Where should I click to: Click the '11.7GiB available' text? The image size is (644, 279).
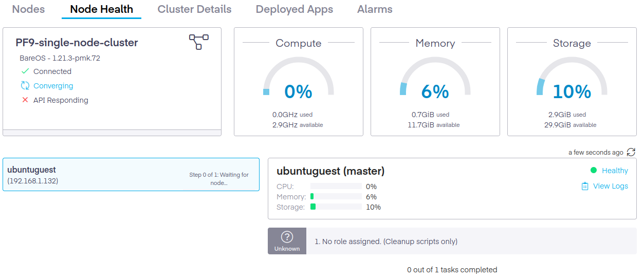tap(434, 125)
